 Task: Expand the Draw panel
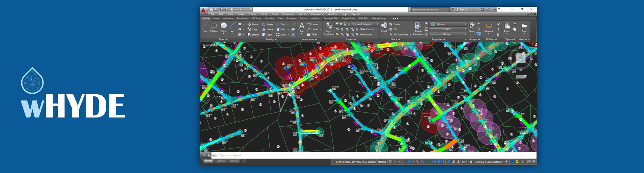click(223, 40)
